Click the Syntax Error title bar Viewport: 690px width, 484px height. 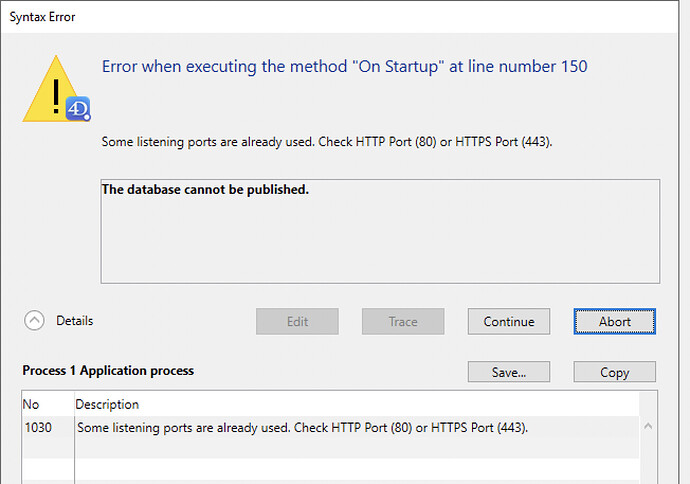click(x=300, y=17)
